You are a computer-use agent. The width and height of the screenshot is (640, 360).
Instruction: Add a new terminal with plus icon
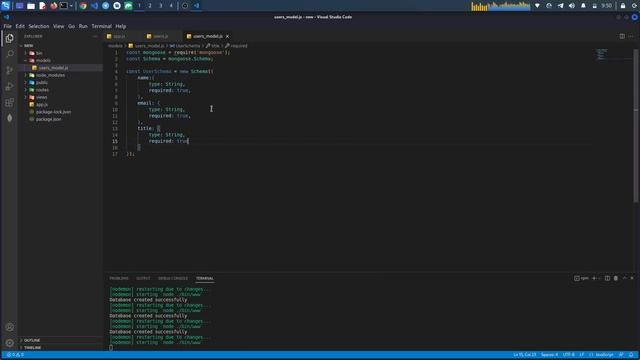coord(594,278)
